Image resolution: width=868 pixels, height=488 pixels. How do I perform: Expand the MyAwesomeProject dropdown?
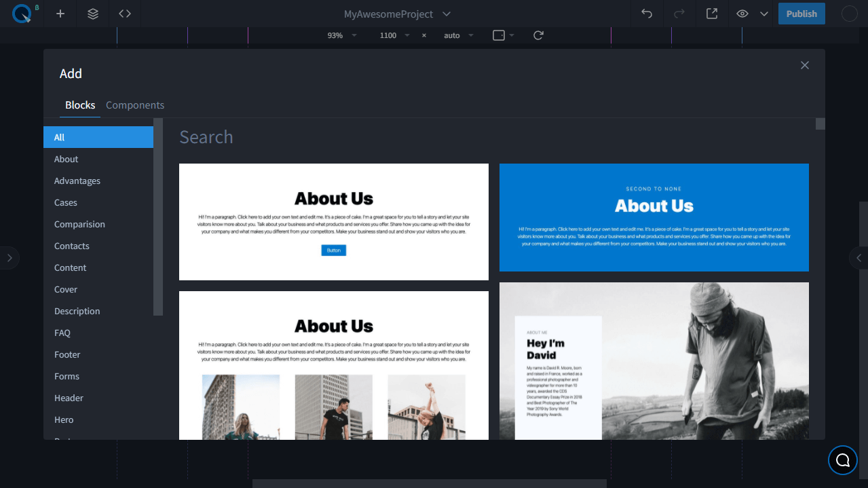pos(446,14)
